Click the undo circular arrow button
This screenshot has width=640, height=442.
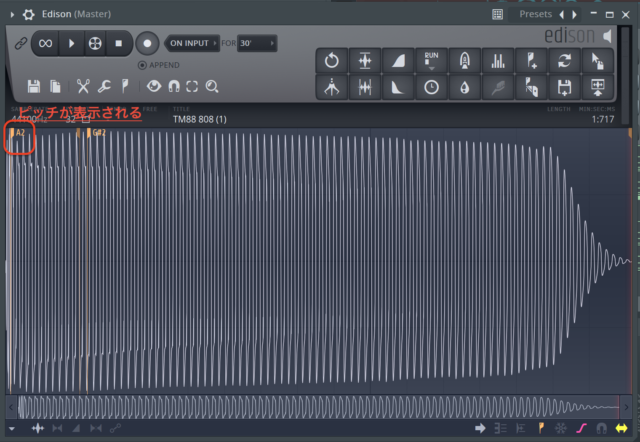pos(332,60)
